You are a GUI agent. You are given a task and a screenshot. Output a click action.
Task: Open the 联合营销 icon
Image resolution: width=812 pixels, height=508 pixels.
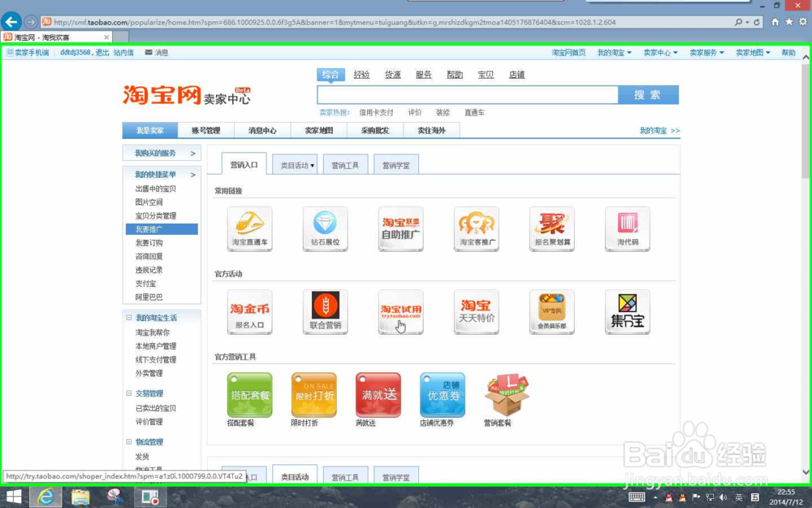(326, 312)
